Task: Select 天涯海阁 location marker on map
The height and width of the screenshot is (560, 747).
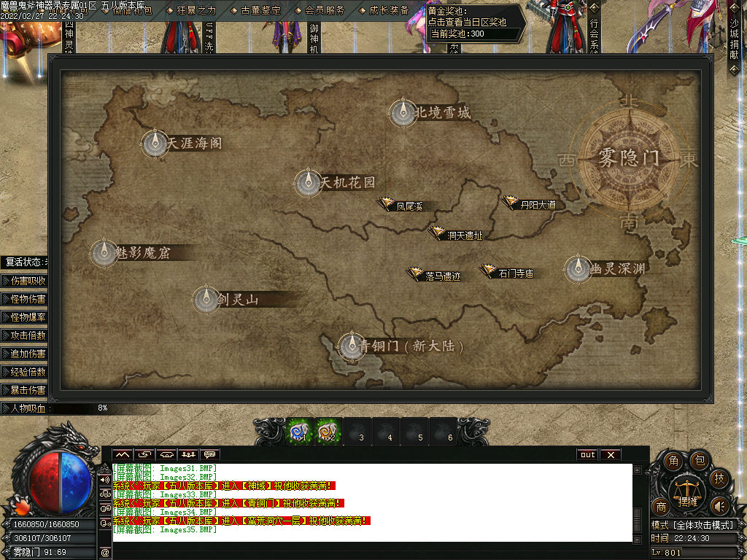Action: [155, 143]
